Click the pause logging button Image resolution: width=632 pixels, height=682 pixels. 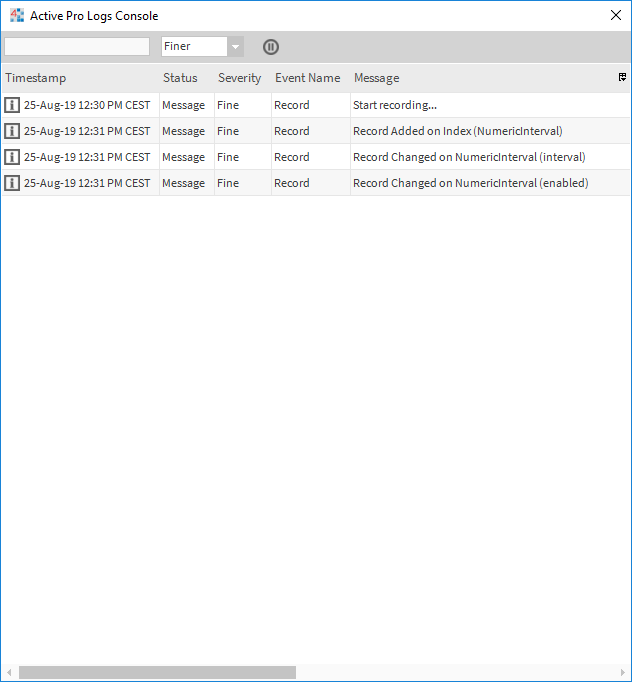271,47
